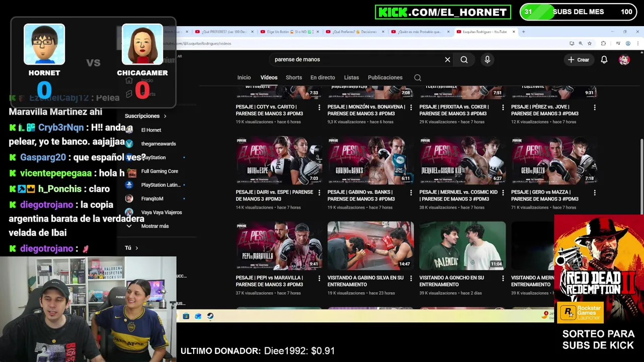
Task: Open options for PESAJE DAIRI vs. ESPE
Action: click(x=319, y=193)
